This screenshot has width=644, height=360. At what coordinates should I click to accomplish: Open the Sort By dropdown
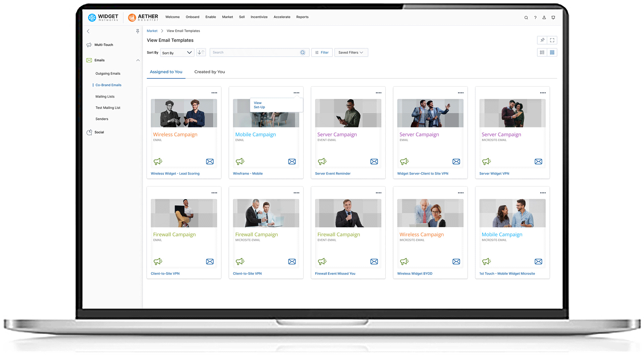pyautogui.click(x=177, y=53)
